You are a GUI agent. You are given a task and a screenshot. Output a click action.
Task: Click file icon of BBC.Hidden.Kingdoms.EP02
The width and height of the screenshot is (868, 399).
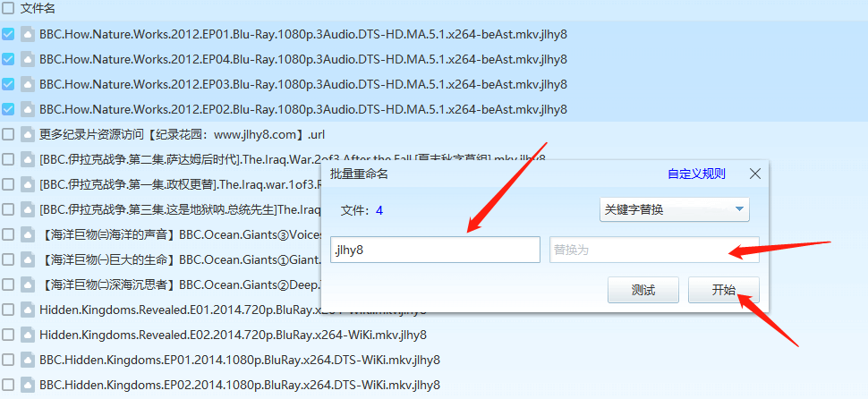(28, 386)
